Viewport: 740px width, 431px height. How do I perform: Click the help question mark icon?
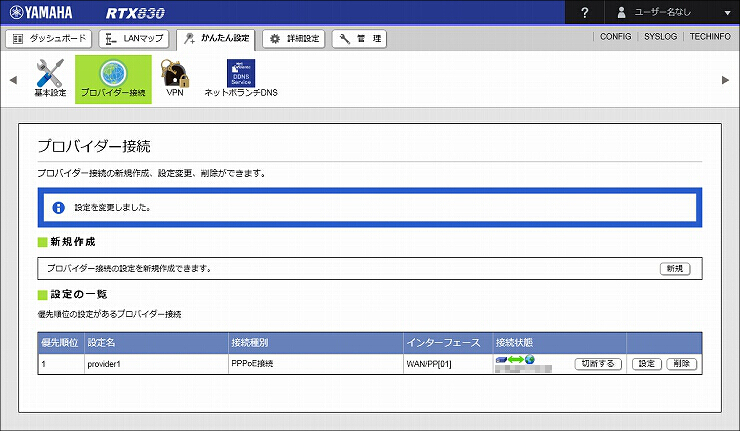coord(585,13)
